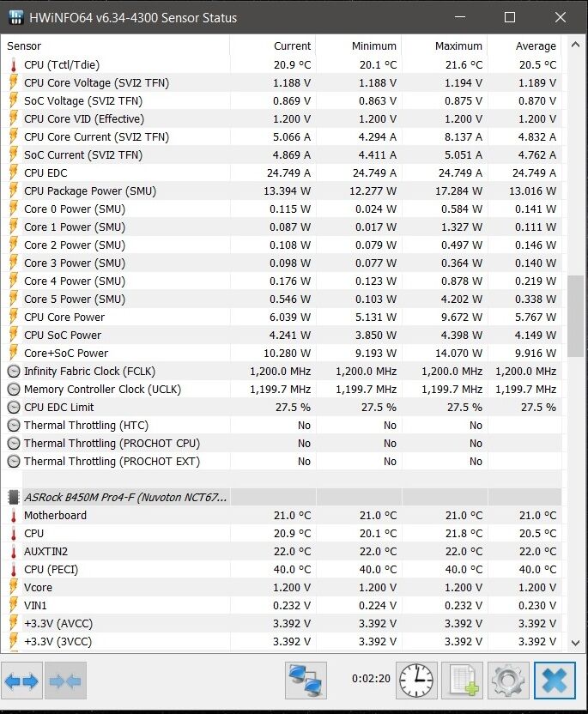Close sensor window with blue X icon

[x=555, y=681]
